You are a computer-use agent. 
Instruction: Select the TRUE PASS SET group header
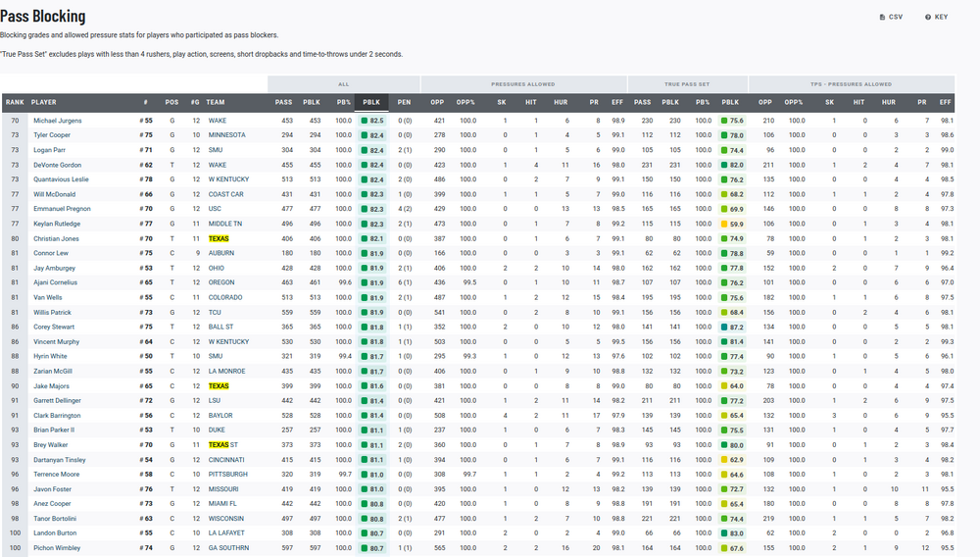point(687,84)
